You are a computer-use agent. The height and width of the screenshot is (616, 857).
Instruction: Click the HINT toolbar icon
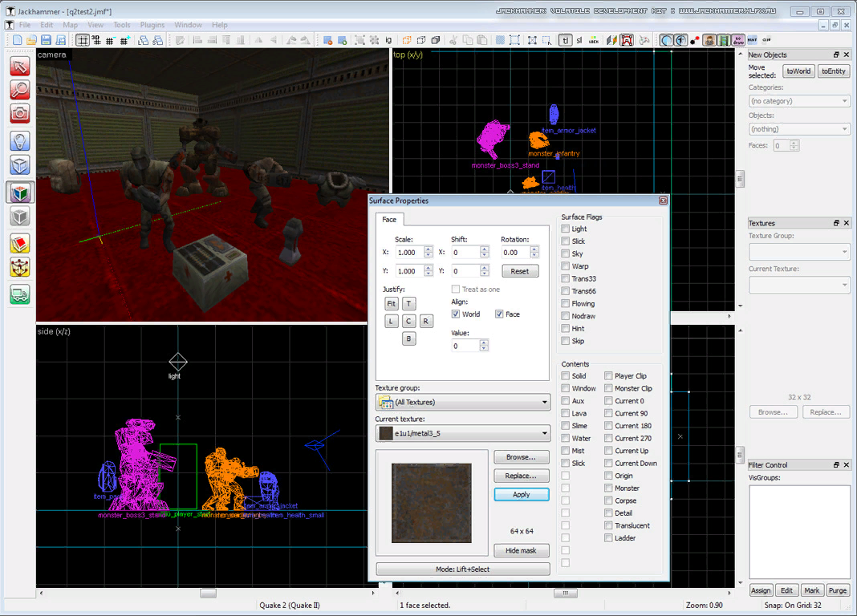click(x=752, y=40)
